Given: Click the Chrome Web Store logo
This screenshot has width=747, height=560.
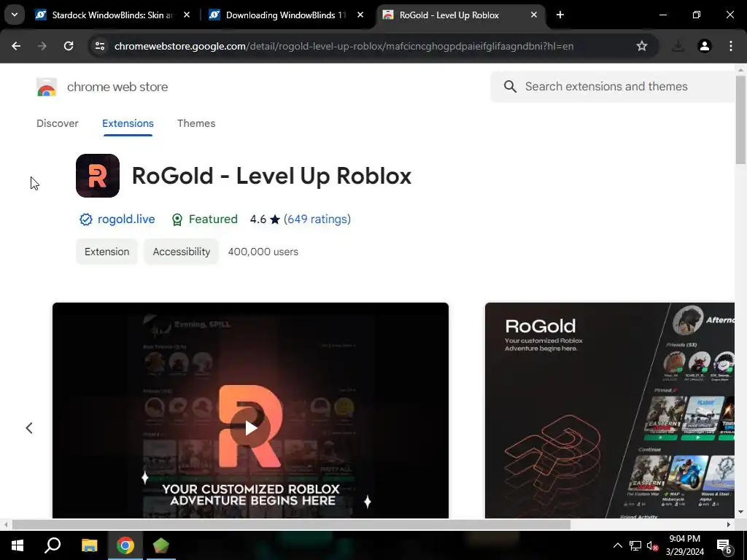Looking at the screenshot, I should (47, 87).
